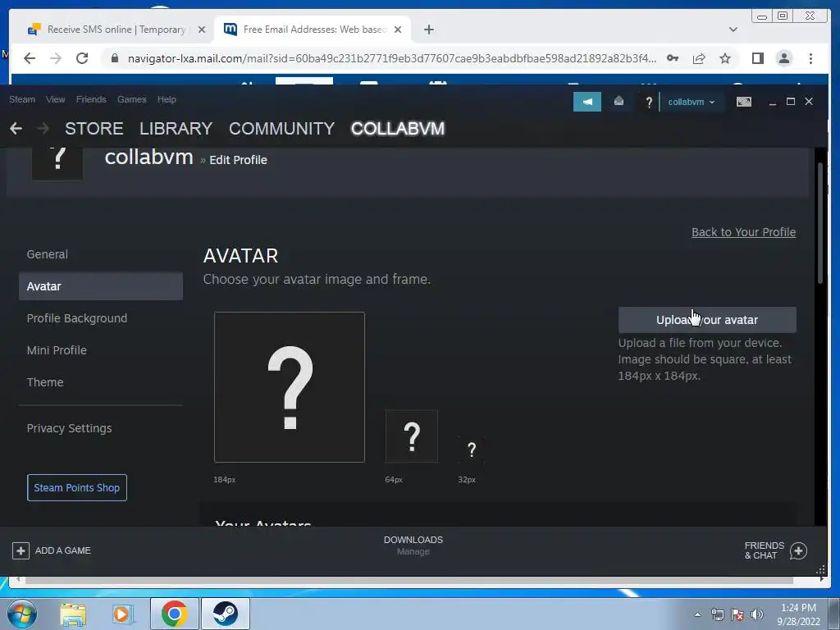Image resolution: width=840 pixels, height=630 pixels.
Task: Click the network tray icon
Action: (717, 614)
